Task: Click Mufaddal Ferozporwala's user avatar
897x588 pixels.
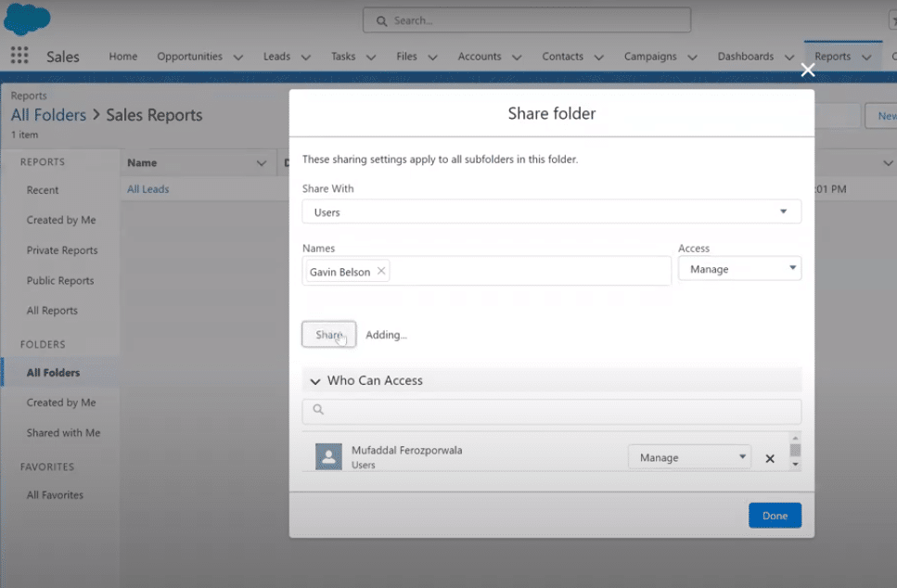Action: tap(328, 456)
